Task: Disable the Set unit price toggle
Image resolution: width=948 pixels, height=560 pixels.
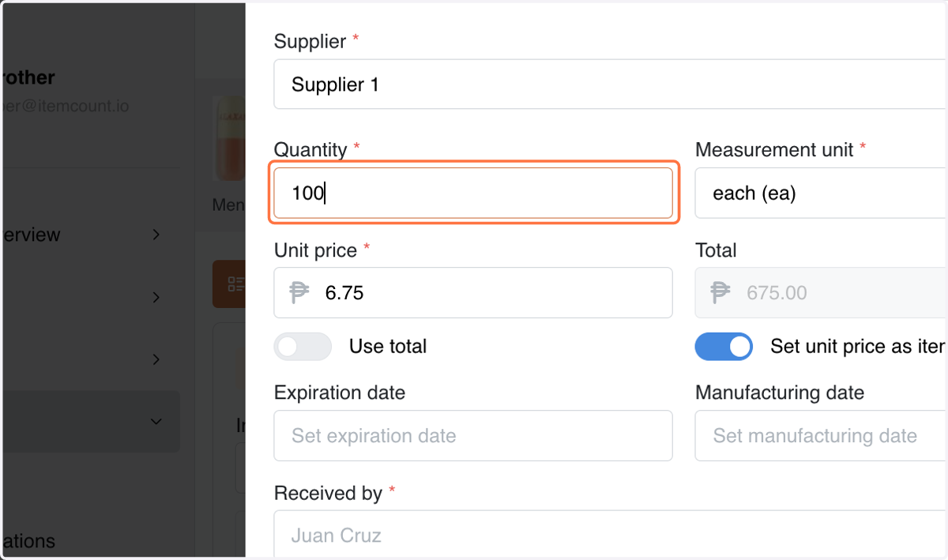Action: (724, 346)
